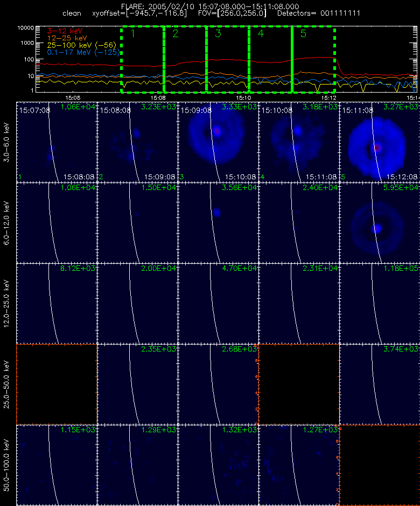Click the 1.29E+03 peak value
The width and height of the screenshot is (420, 506).
point(158,430)
